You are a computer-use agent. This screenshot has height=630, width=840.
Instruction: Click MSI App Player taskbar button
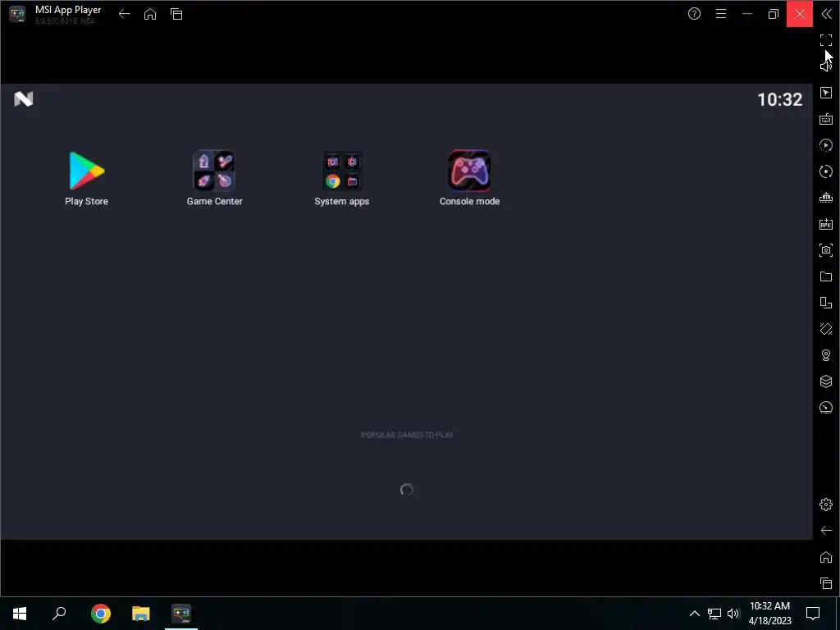click(x=181, y=614)
